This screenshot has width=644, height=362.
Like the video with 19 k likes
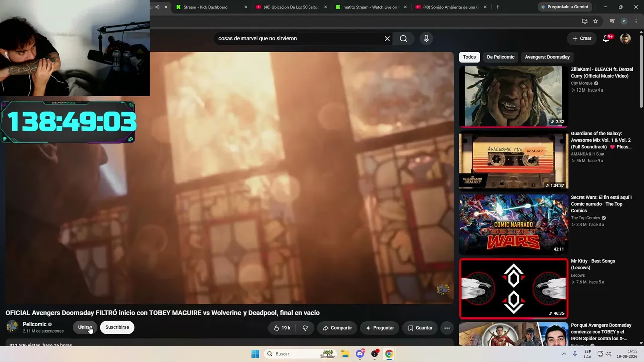pyautogui.click(x=282, y=328)
